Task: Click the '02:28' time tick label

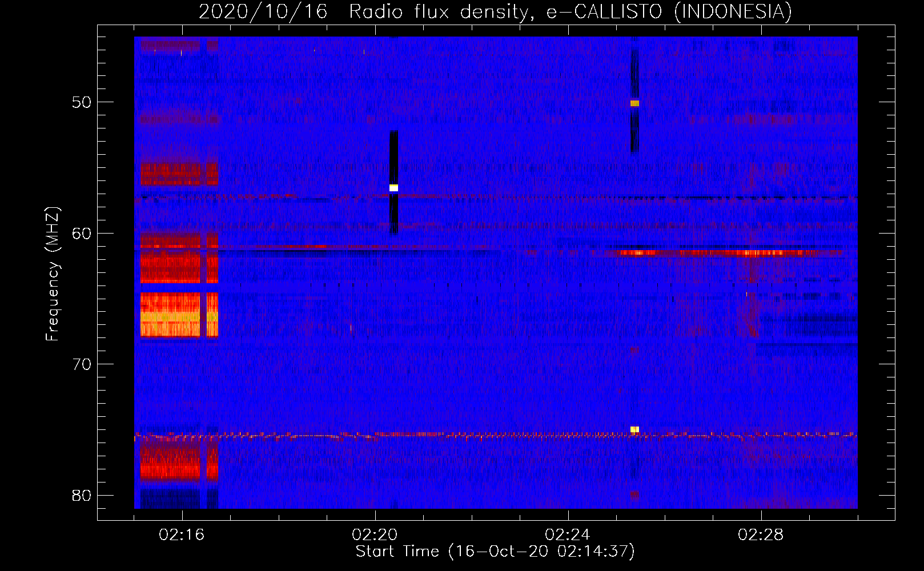Action: [761, 534]
